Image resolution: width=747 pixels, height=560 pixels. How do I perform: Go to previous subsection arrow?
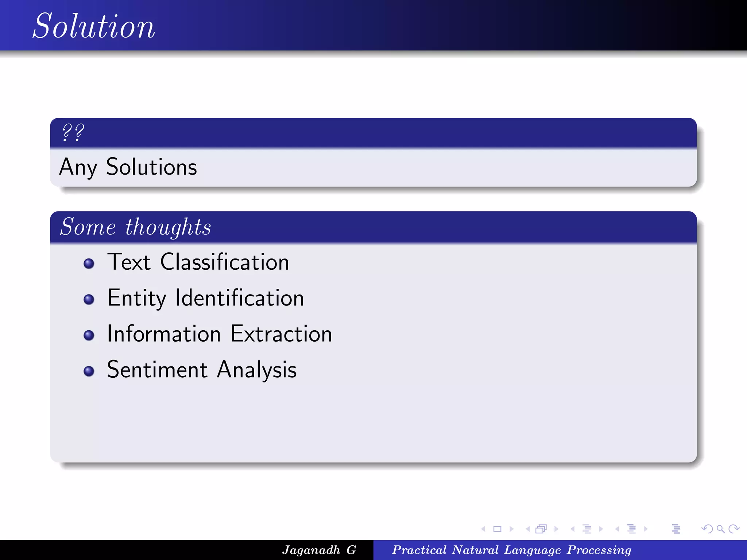[x=573, y=529]
